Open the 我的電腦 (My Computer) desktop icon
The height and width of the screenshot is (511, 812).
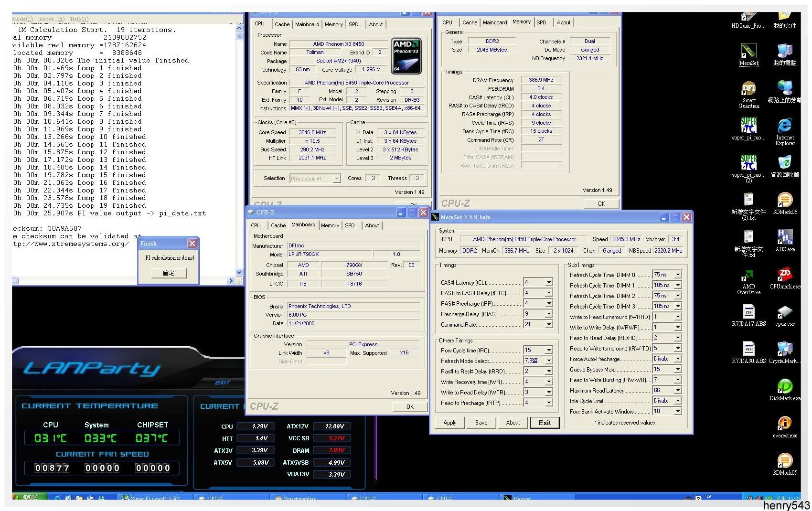tap(785, 54)
